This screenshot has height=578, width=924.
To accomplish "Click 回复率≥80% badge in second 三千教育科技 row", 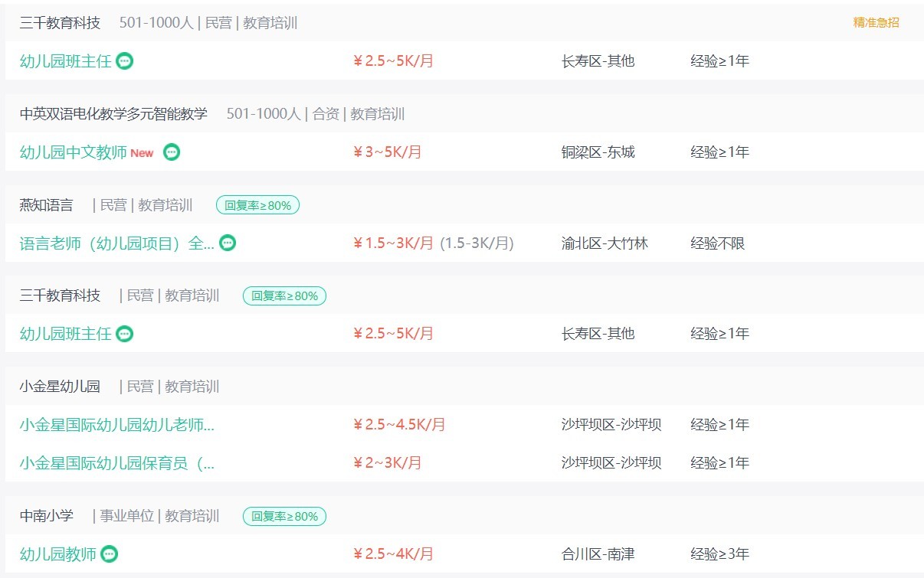I will tap(285, 296).
